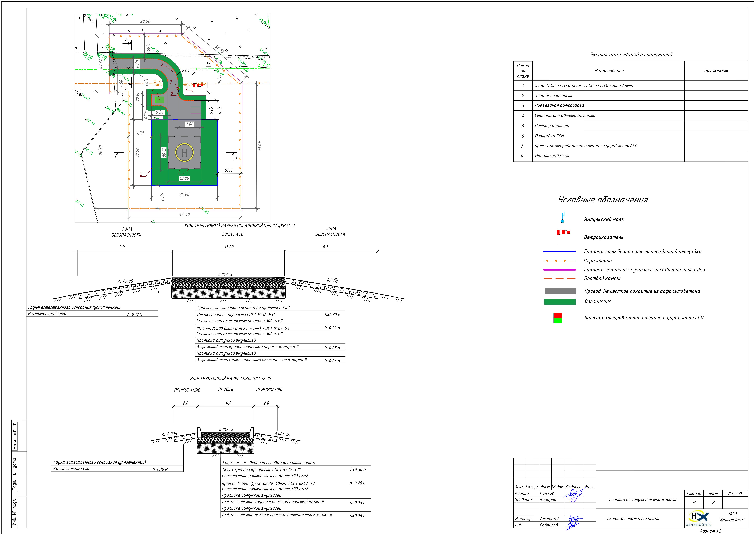Click the 28,50 dimension on the plan

coord(145,21)
